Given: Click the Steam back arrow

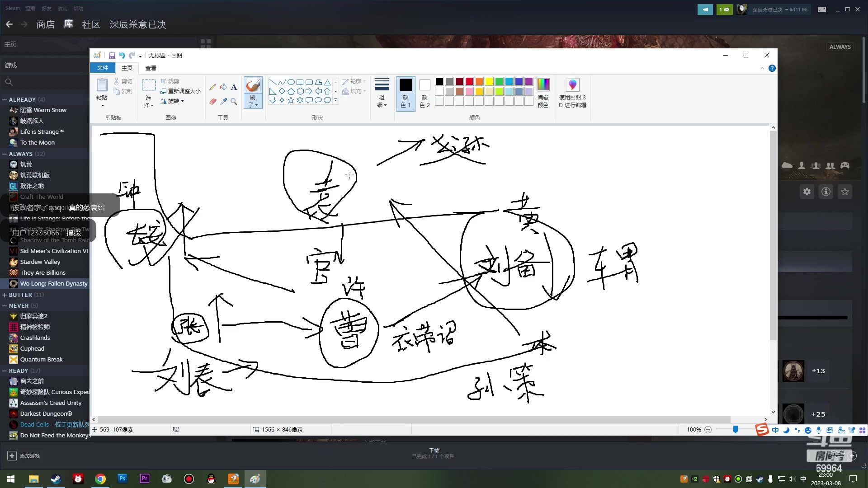Looking at the screenshot, I should point(9,24).
